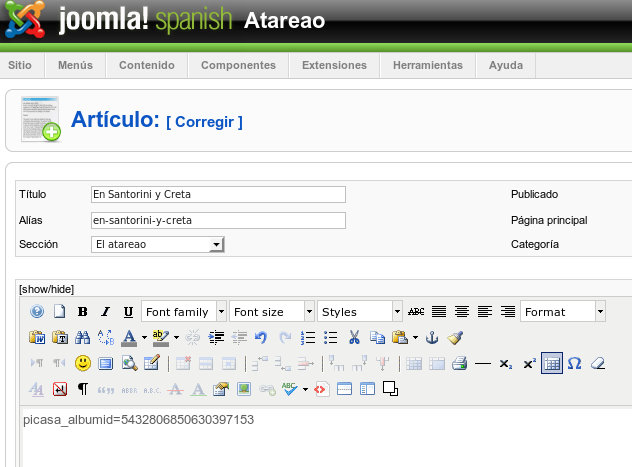The image size is (632, 467).
Task: Click the Copy icon
Action: [x=377, y=337]
